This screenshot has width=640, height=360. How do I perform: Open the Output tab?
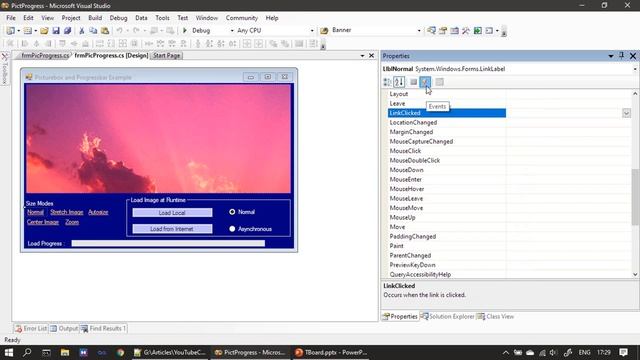click(x=64, y=328)
